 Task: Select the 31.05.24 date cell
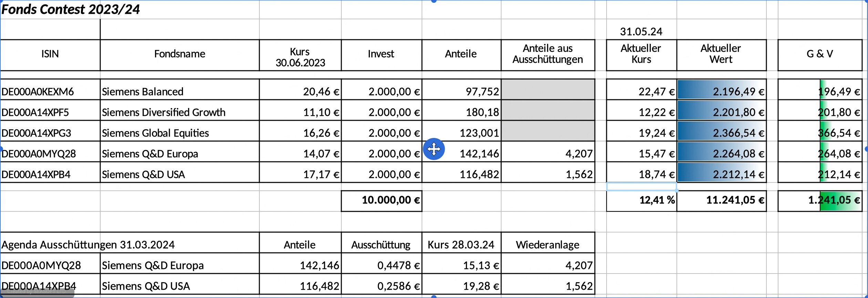[641, 32]
